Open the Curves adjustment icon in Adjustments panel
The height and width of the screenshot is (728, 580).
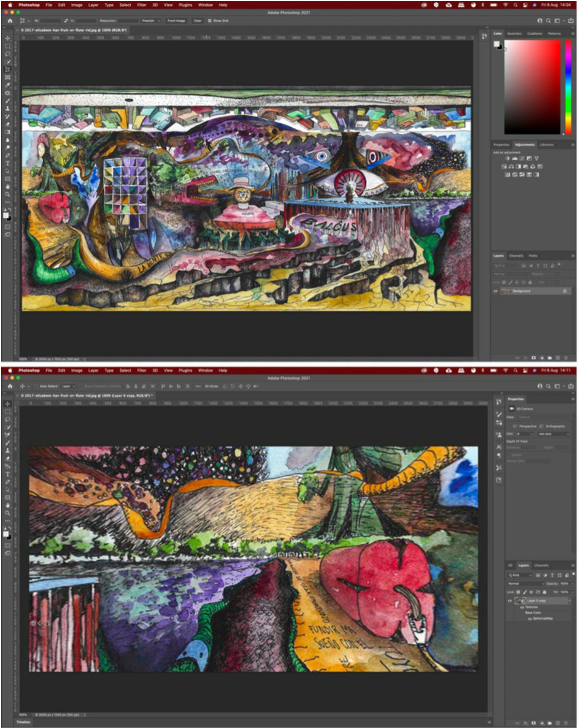(x=522, y=159)
